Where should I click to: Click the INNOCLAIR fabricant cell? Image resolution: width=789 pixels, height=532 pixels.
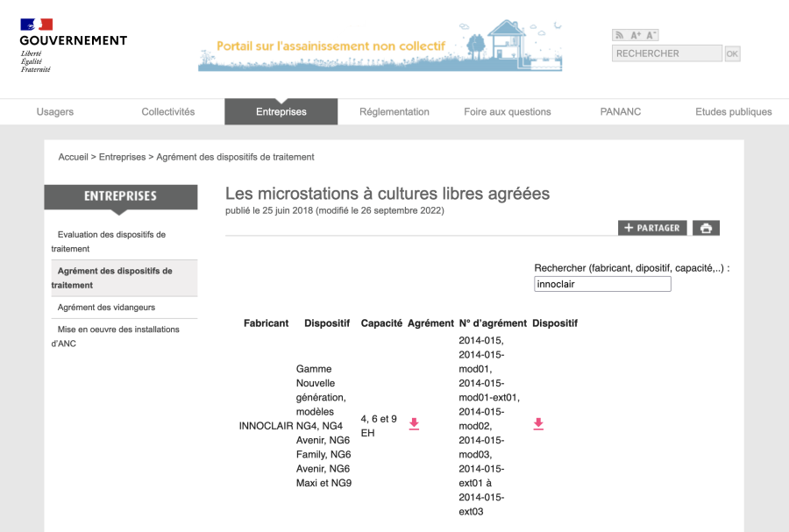tap(267, 426)
